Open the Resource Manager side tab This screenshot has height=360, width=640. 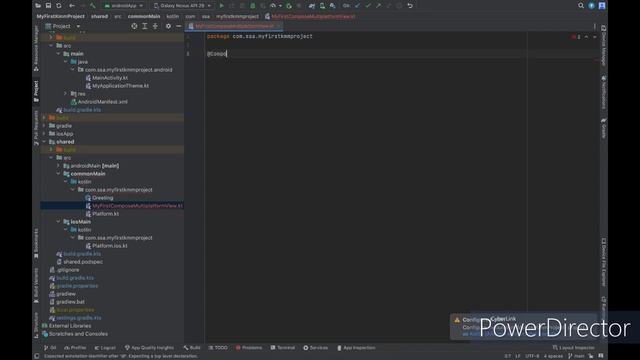36,48
